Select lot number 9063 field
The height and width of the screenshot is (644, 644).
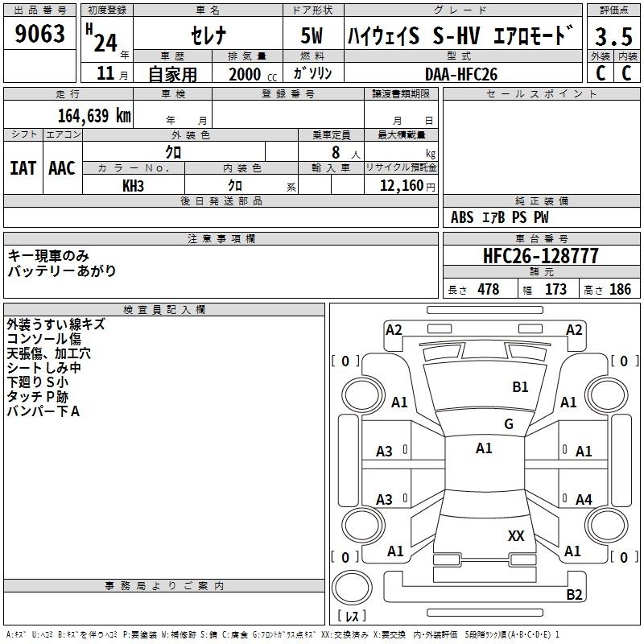coord(39,34)
